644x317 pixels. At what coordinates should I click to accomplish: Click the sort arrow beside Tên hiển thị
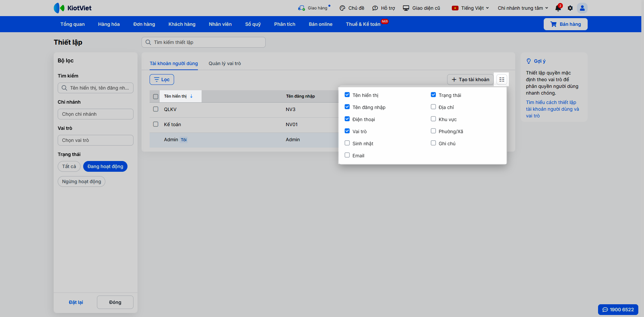click(x=191, y=96)
